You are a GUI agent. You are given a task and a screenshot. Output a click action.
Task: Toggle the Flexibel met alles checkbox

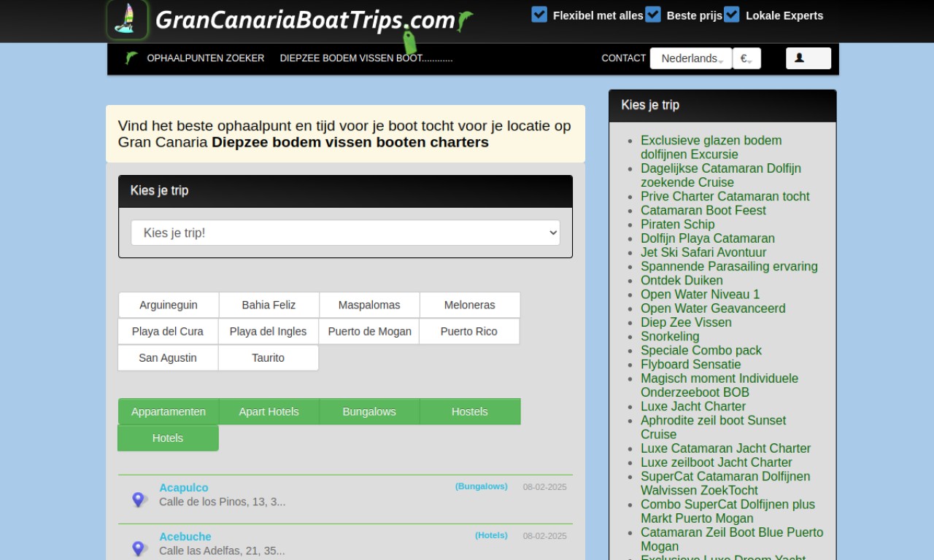click(539, 15)
